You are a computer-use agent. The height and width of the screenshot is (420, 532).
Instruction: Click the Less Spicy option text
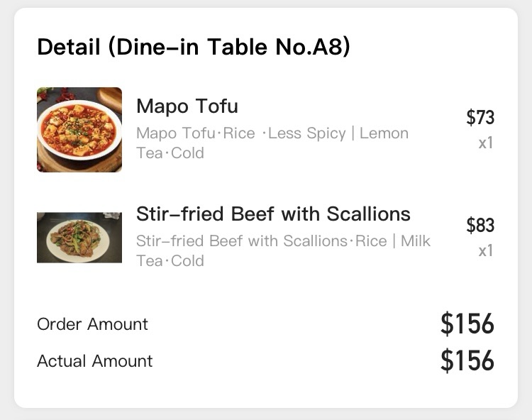point(306,133)
